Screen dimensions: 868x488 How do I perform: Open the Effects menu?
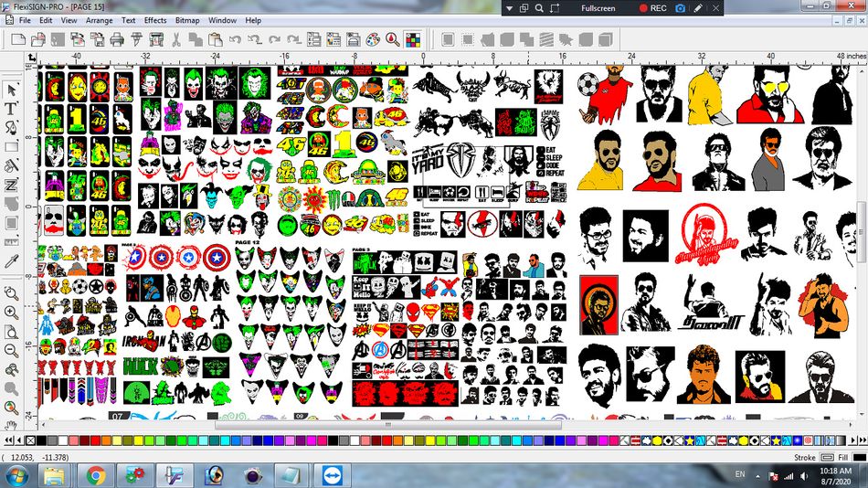(155, 20)
